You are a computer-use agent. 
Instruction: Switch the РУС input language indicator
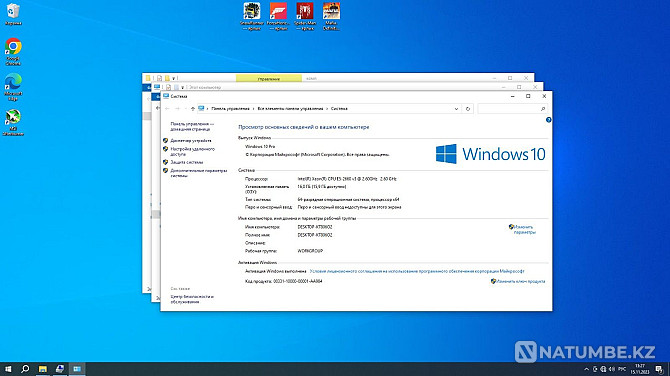click(x=622, y=369)
